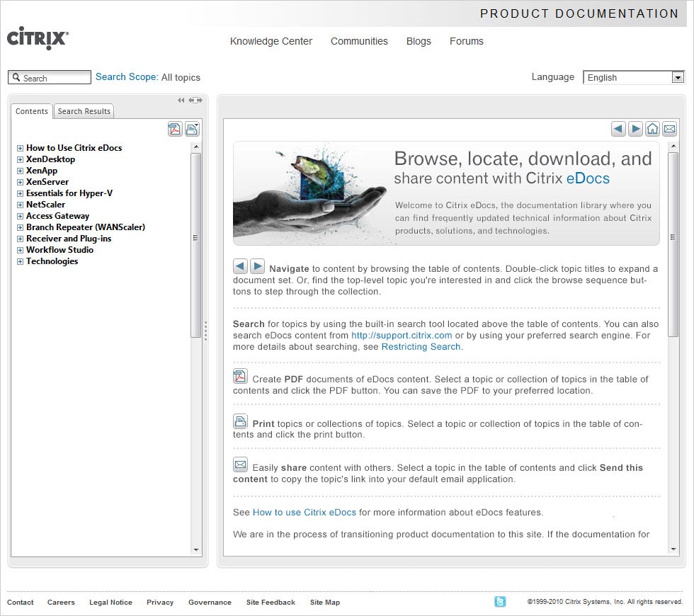Click the Search Scope link

pyautogui.click(x=127, y=77)
